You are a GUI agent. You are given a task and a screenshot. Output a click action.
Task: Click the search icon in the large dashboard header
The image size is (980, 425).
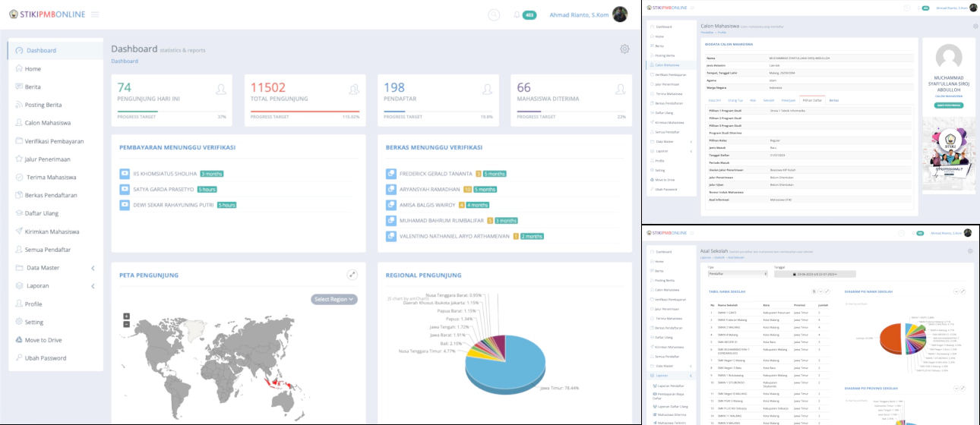494,14
